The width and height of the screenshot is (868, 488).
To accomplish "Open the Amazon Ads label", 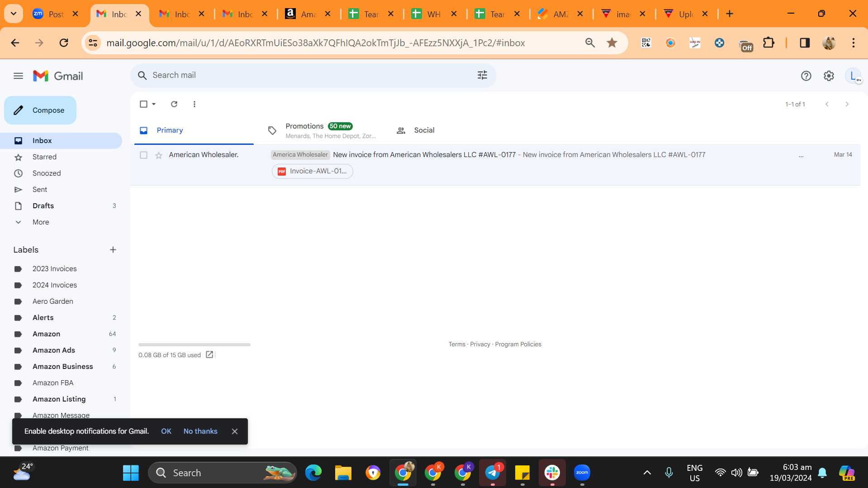I will (x=61, y=350).
